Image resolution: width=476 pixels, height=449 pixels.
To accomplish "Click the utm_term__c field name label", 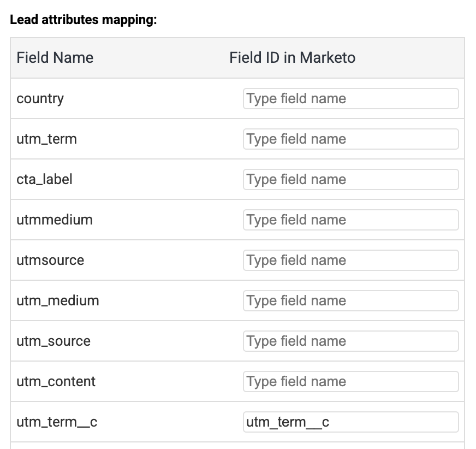I will (x=57, y=422).
